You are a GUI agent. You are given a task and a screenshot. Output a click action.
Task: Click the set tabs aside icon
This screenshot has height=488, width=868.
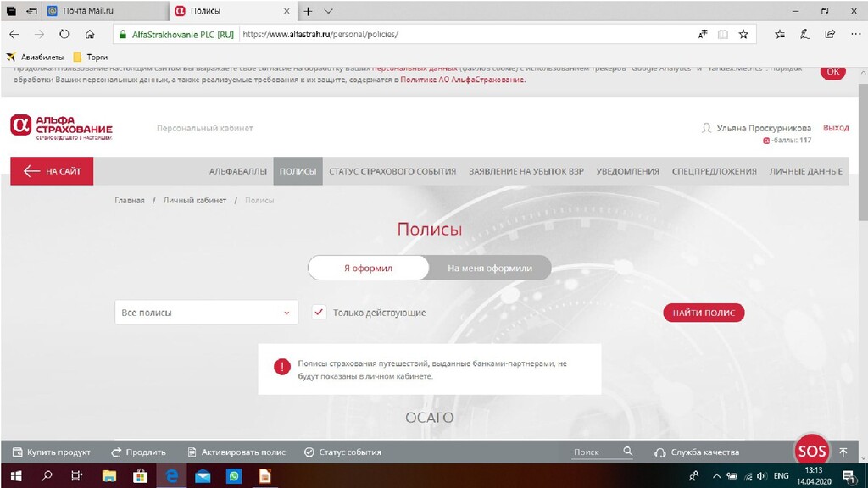click(x=32, y=11)
